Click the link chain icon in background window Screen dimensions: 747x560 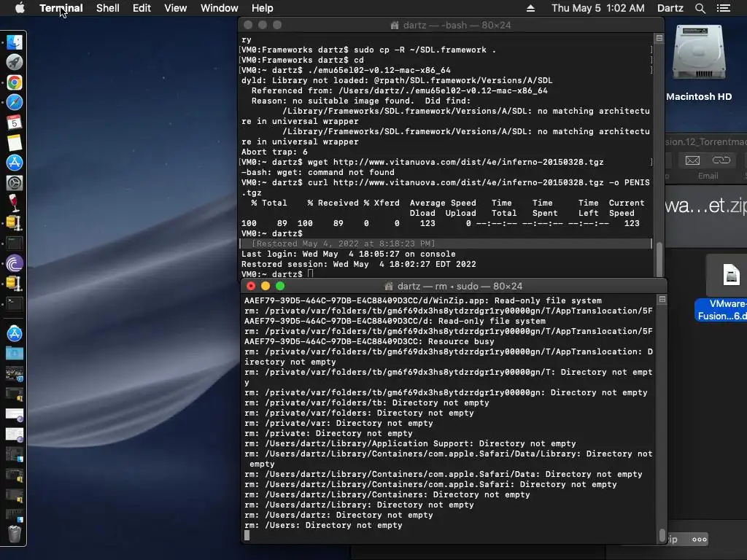pos(721,160)
